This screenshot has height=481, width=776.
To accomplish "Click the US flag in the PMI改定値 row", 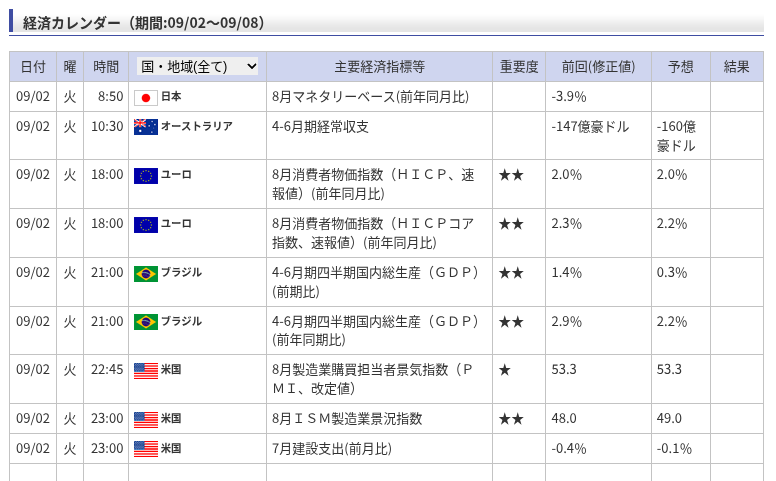I will click(146, 371).
